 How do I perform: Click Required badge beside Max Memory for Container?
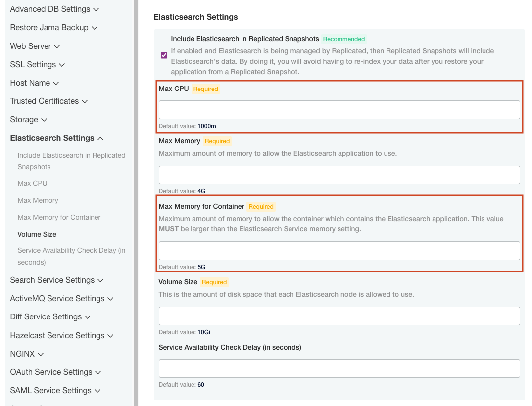261,206
